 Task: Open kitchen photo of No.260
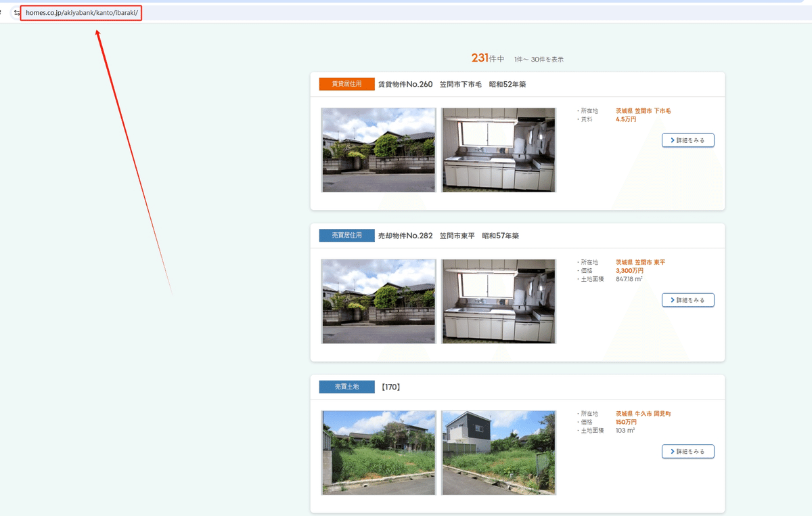click(x=499, y=150)
